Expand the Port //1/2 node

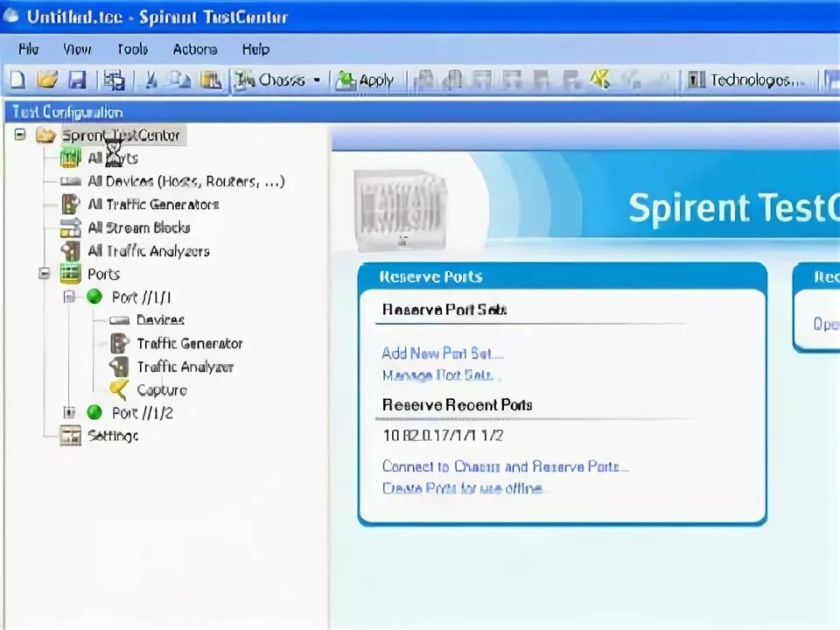(x=69, y=412)
